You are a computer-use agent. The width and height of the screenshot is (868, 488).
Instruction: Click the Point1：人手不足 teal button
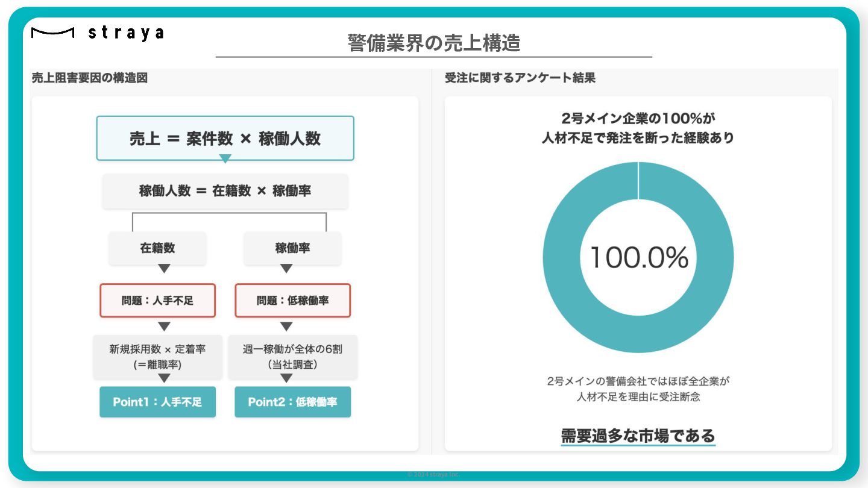pyautogui.click(x=157, y=402)
